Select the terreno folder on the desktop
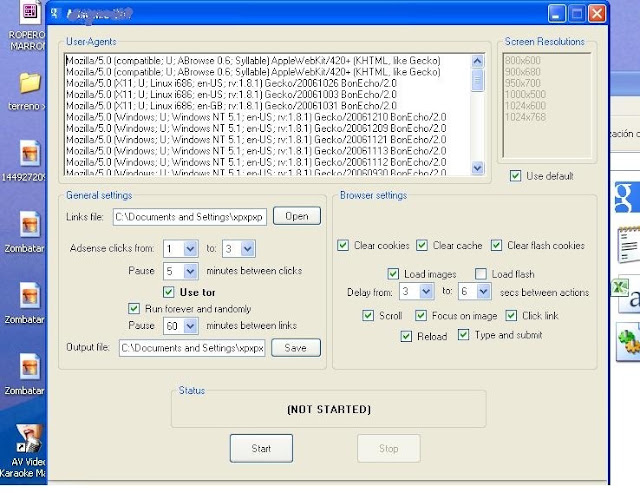Screen dimensions: 640x493 coord(30,83)
